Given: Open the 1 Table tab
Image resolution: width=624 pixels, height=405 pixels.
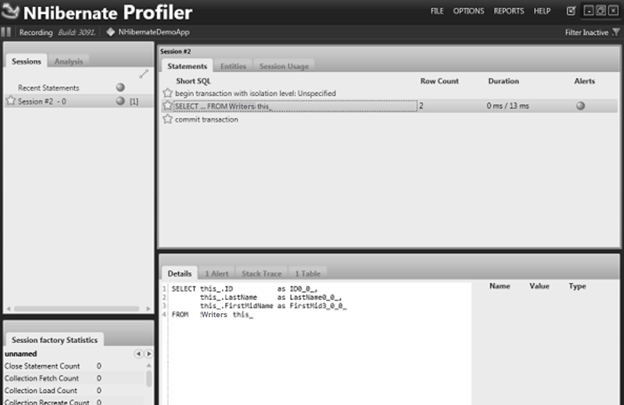Looking at the screenshot, I should (x=307, y=274).
